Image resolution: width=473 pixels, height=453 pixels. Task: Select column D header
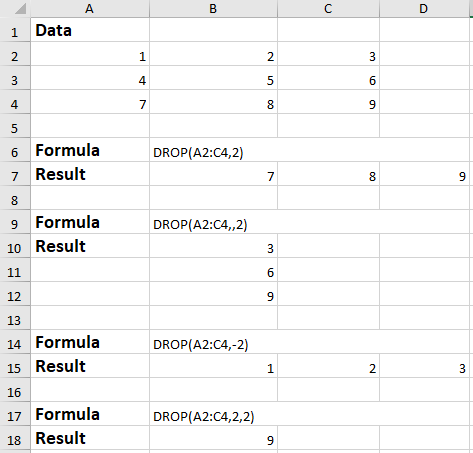(x=424, y=8)
